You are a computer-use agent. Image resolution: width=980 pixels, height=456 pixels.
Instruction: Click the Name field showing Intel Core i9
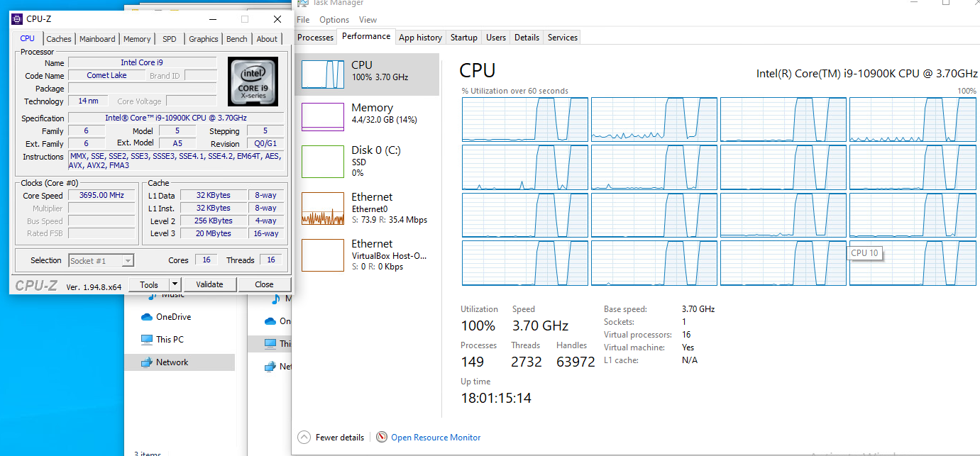(142, 63)
